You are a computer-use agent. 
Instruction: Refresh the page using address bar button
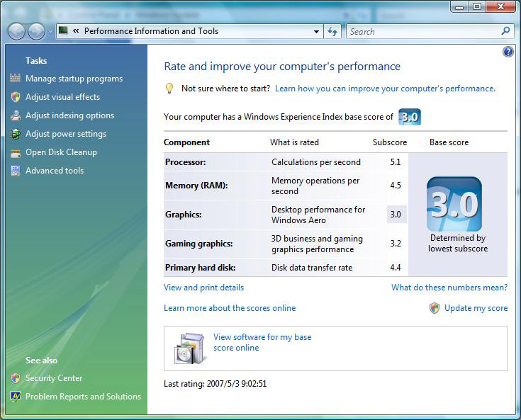(332, 32)
